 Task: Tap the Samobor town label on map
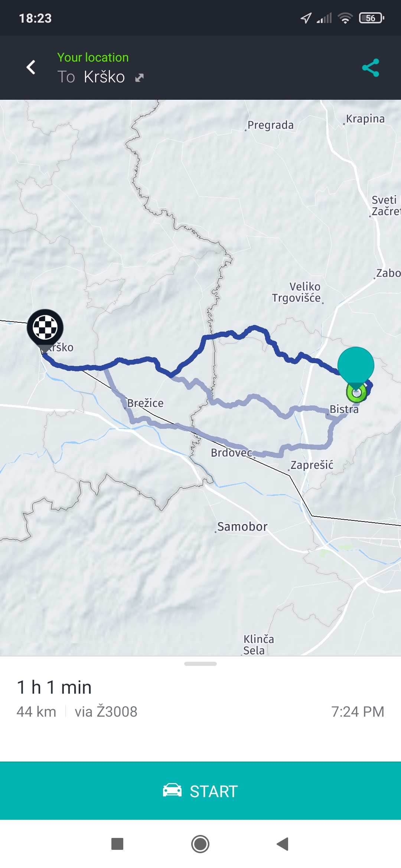click(242, 526)
